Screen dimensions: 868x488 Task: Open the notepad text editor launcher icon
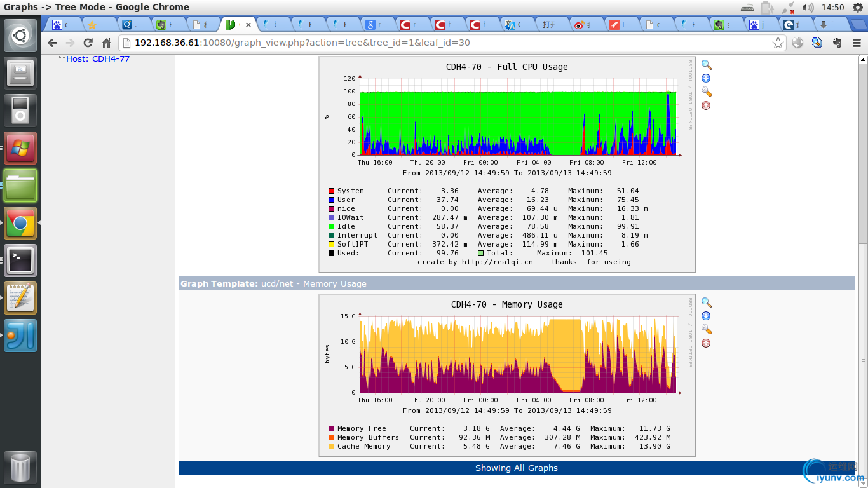tap(20, 297)
